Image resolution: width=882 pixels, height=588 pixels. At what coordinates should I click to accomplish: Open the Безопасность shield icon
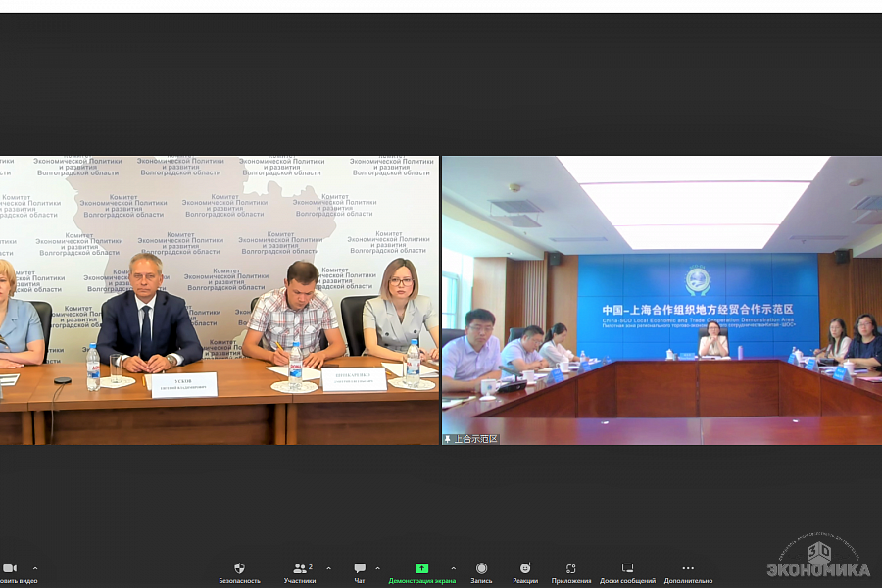[239, 568]
